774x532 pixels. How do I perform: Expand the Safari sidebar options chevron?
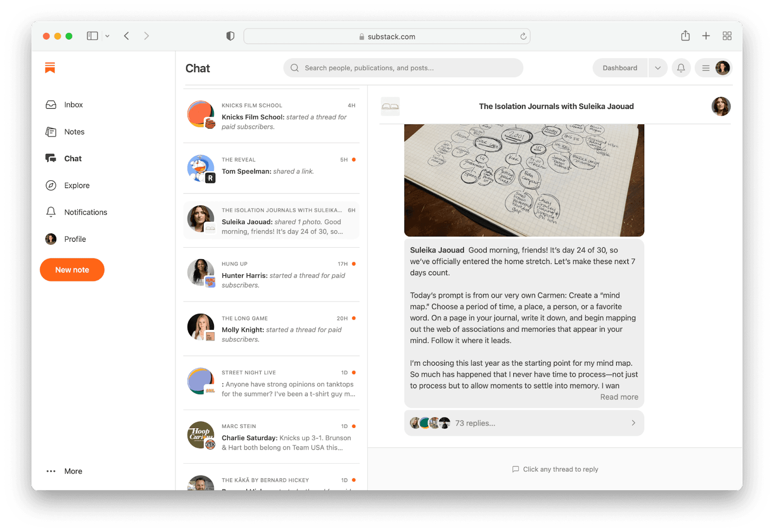point(107,36)
